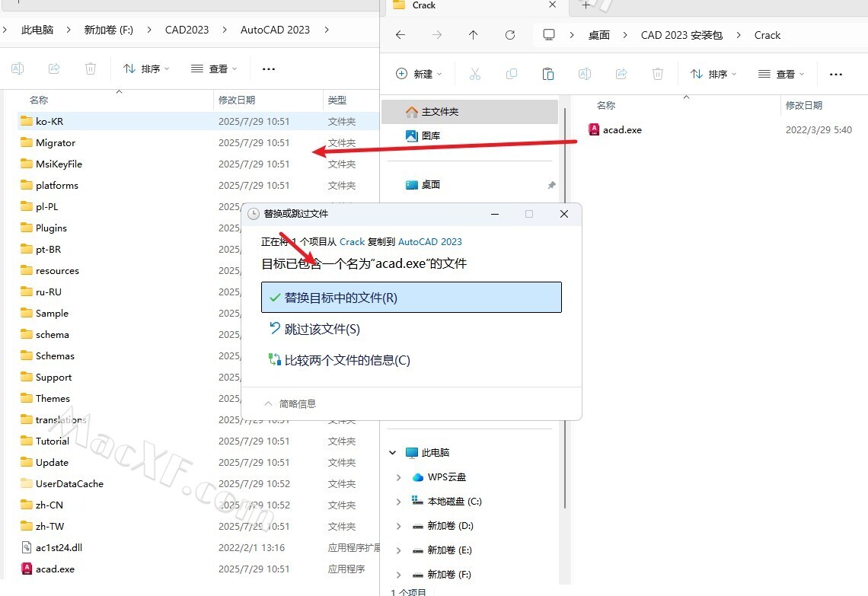868x596 pixels.
Task: Click 桌面 in the Crack window address bar
Action: coord(599,35)
